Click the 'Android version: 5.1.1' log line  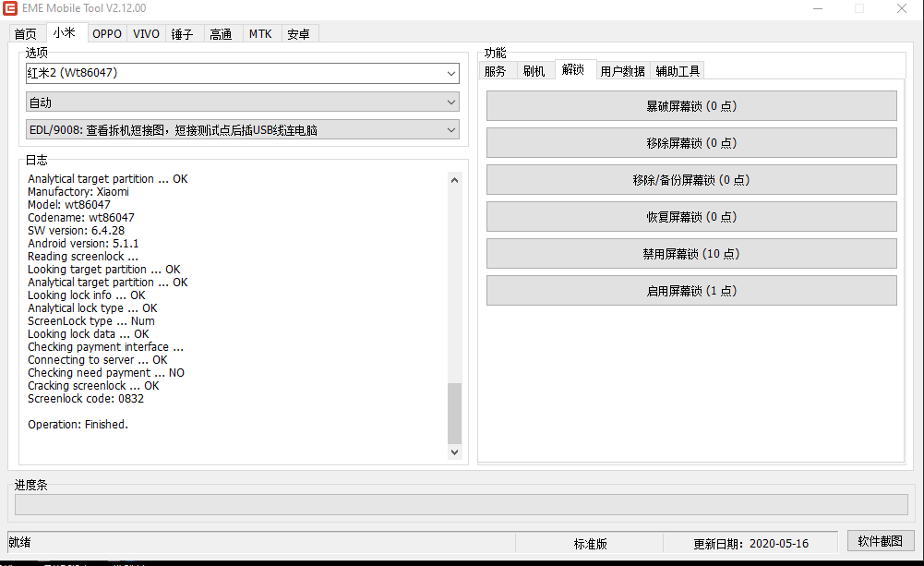click(x=83, y=244)
